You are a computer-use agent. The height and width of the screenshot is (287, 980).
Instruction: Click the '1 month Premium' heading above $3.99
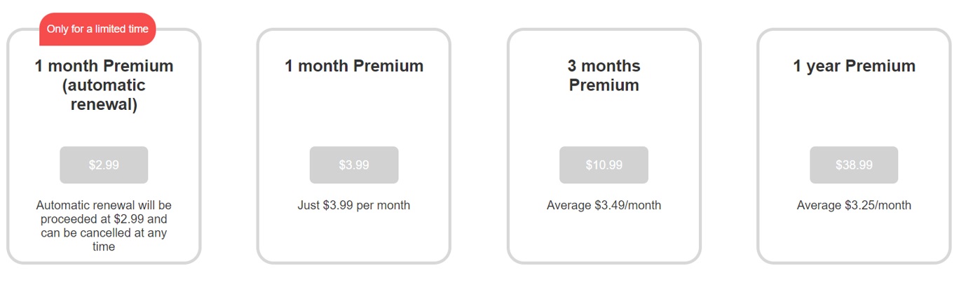(x=354, y=66)
